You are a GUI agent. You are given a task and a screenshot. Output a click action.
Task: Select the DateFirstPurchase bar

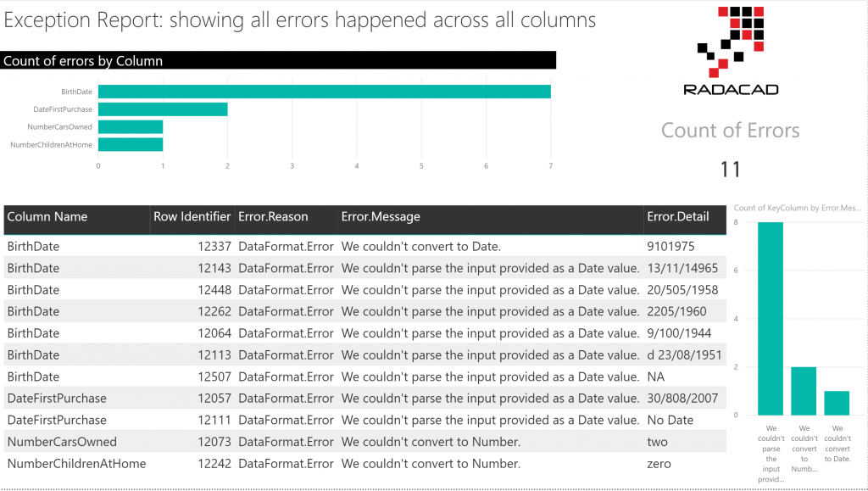tap(163, 109)
